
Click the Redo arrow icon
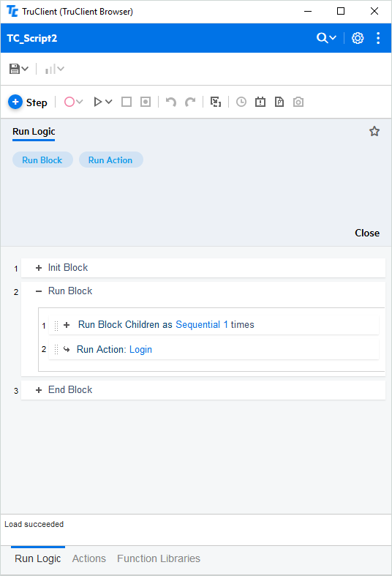190,102
